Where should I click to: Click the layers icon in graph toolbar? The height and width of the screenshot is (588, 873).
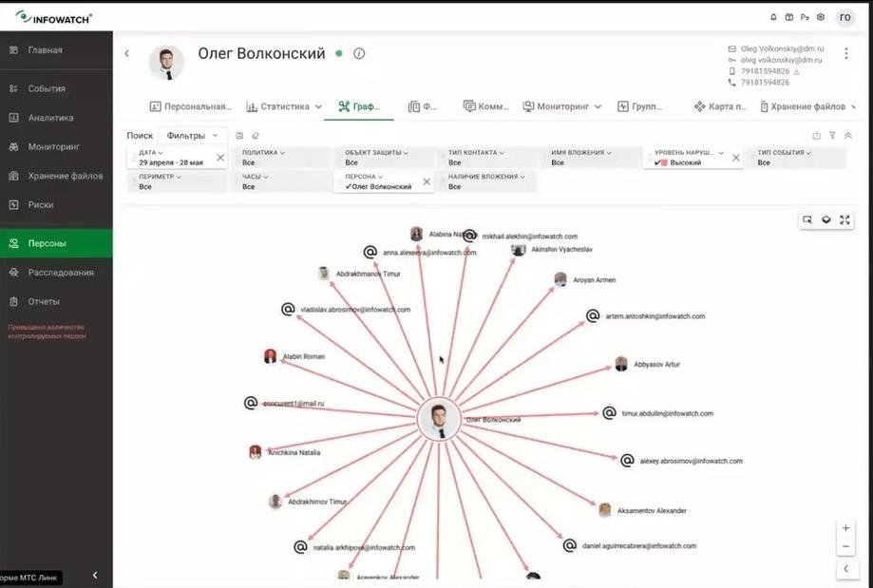(x=826, y=220)
